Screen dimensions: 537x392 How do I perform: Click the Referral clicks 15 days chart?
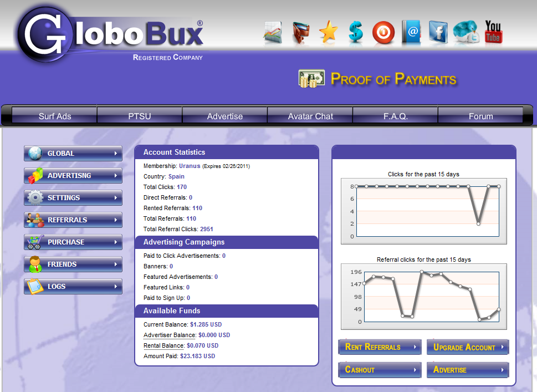click(423, 297)
